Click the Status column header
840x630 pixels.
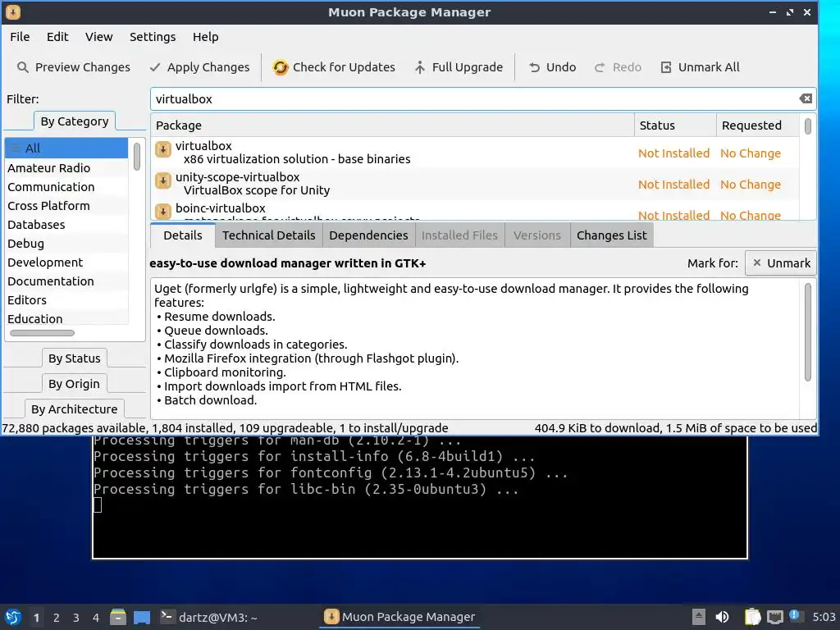[x=675, y=126]
